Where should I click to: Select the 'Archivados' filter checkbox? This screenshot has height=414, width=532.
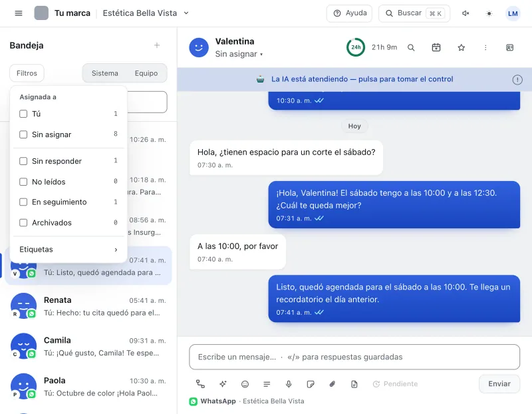(x=23, y=223)
